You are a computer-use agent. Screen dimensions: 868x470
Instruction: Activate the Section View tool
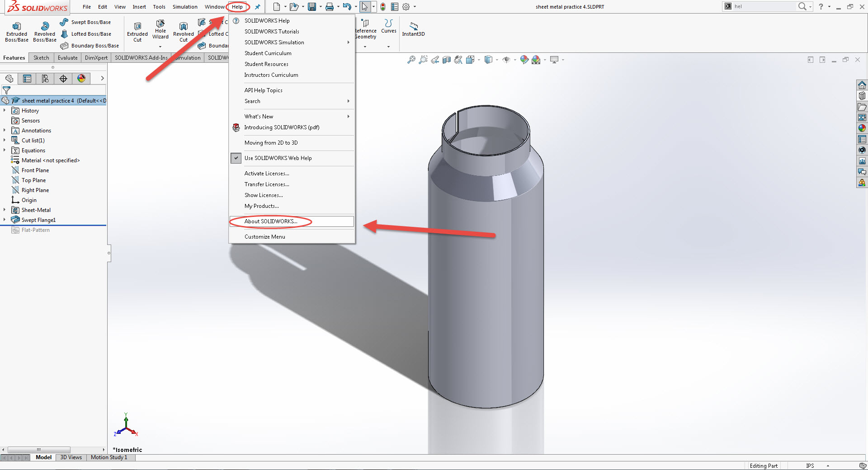447,59
